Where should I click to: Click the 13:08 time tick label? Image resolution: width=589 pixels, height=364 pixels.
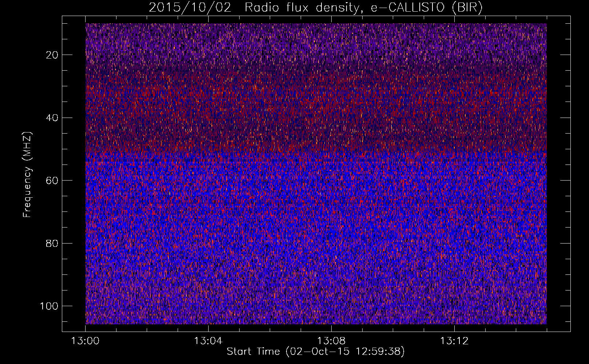(331, 341)
